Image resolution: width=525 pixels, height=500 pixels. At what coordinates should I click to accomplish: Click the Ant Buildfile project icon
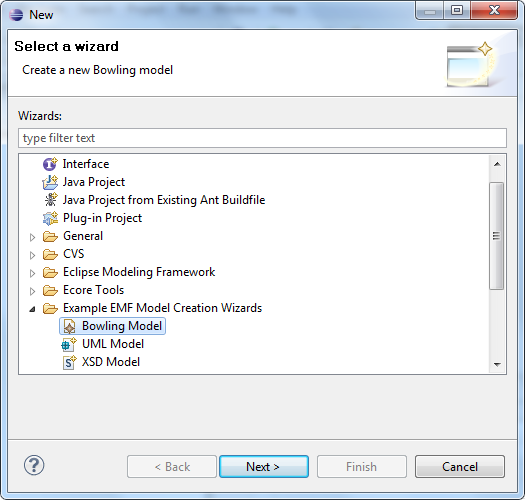point(51,200)
